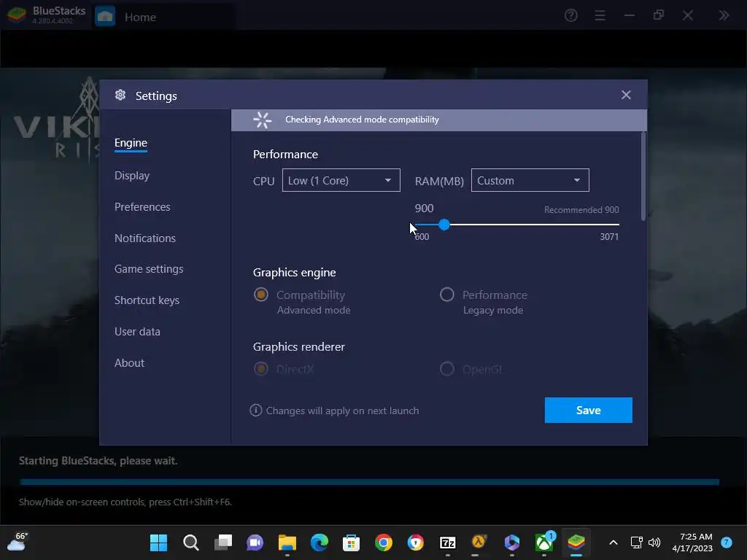
Task: Launch Google Chrome from taskbar
Action: (x=384, y=542)
